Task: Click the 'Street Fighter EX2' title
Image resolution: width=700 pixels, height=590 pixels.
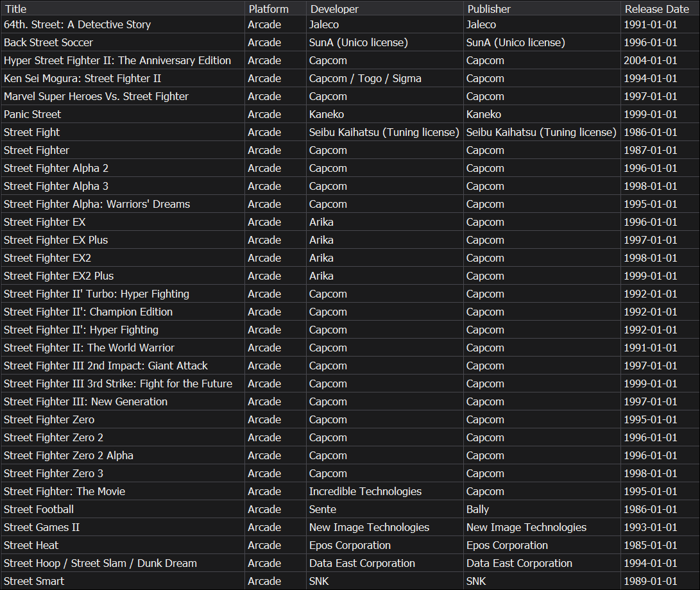Action: pos(47,258)
